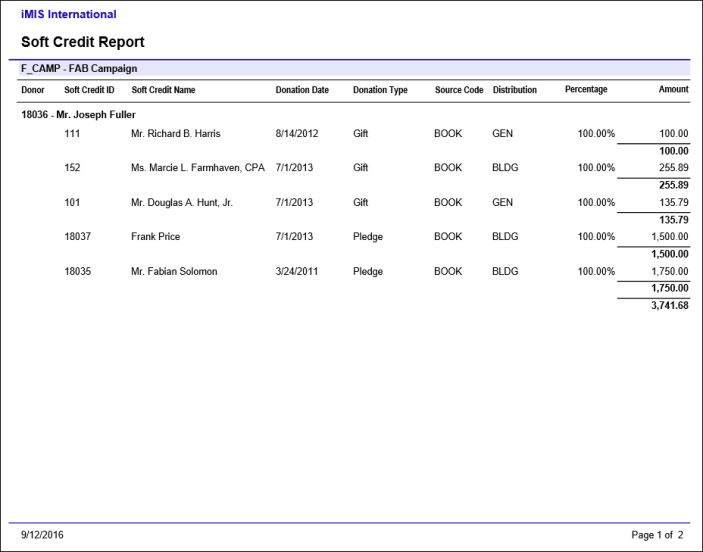Click the bold subtotal 1,750.00
Viewport: 703px width, 552px height.
coord(670,288)
